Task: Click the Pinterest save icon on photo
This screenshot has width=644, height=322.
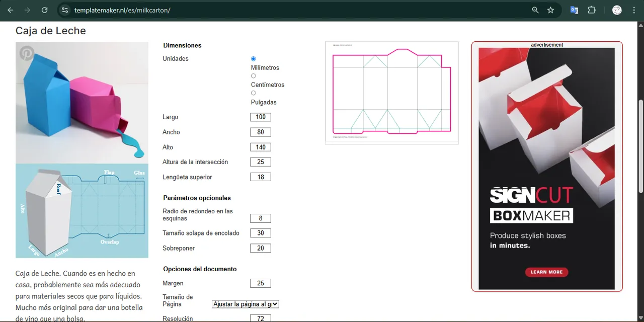Action: click(26, 53)
